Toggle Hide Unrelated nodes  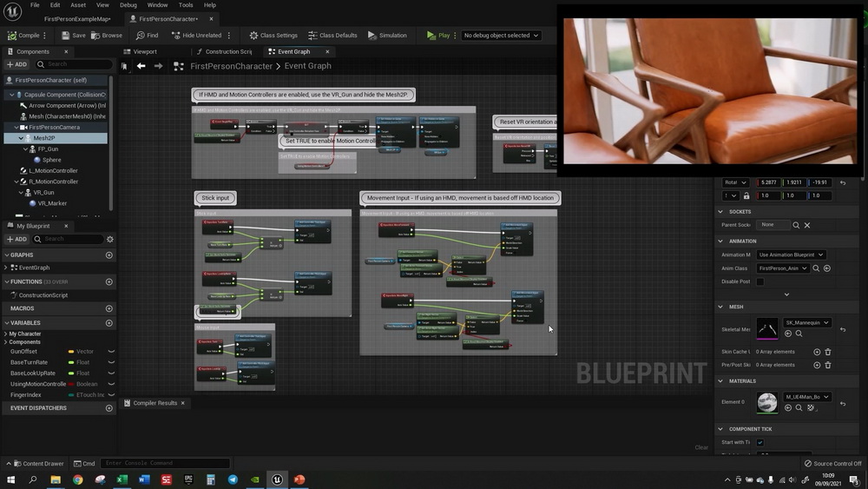click(x=196, y=36)
